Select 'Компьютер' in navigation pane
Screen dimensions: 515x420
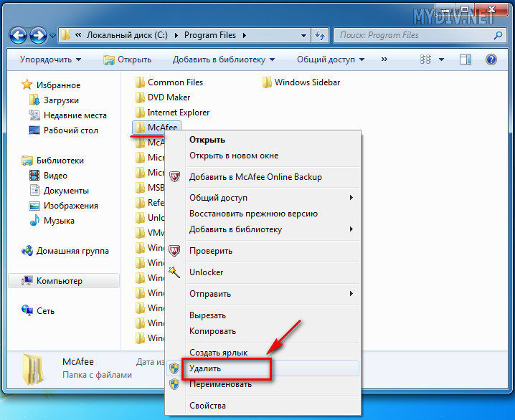pos(64,281)
